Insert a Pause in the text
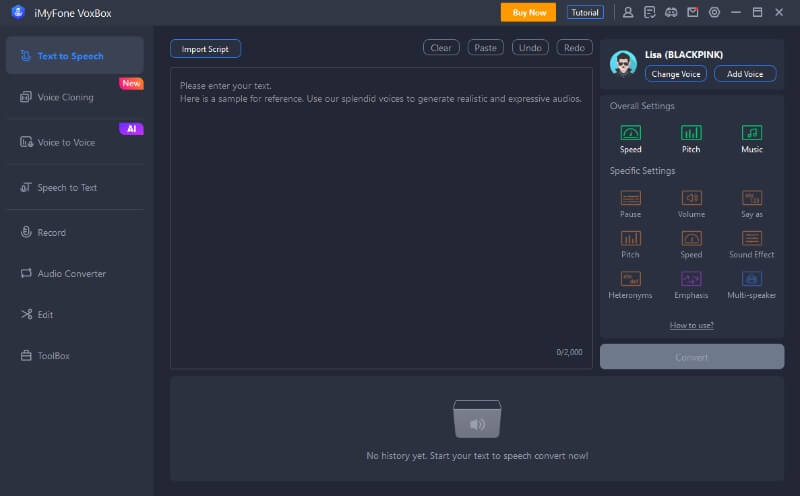The image size is (800, 496). [630, 204]
